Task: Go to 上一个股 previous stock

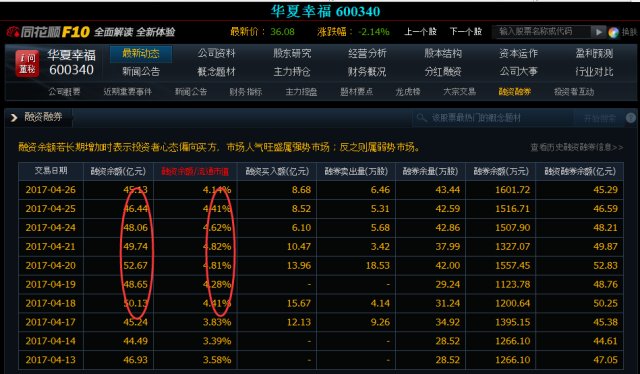Action: (x=420, y=31)
